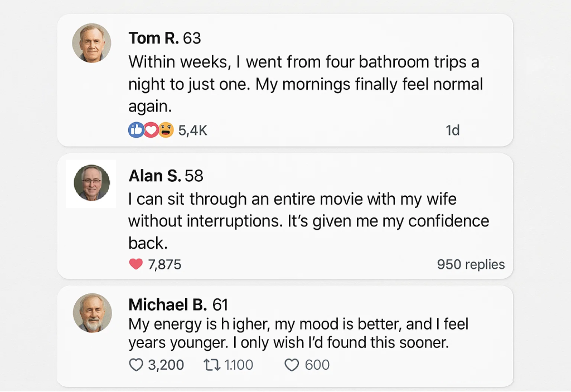Open Tom R.'s profile picture

[92, 43]
